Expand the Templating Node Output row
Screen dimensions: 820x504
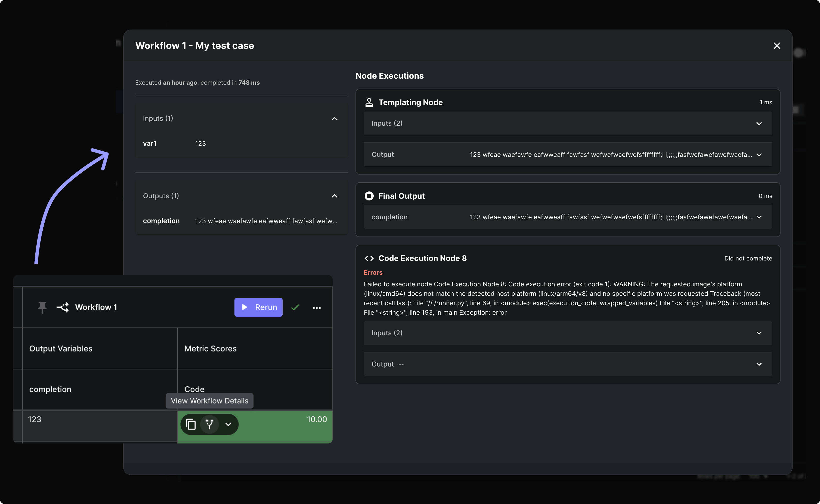tap(759, 155)
